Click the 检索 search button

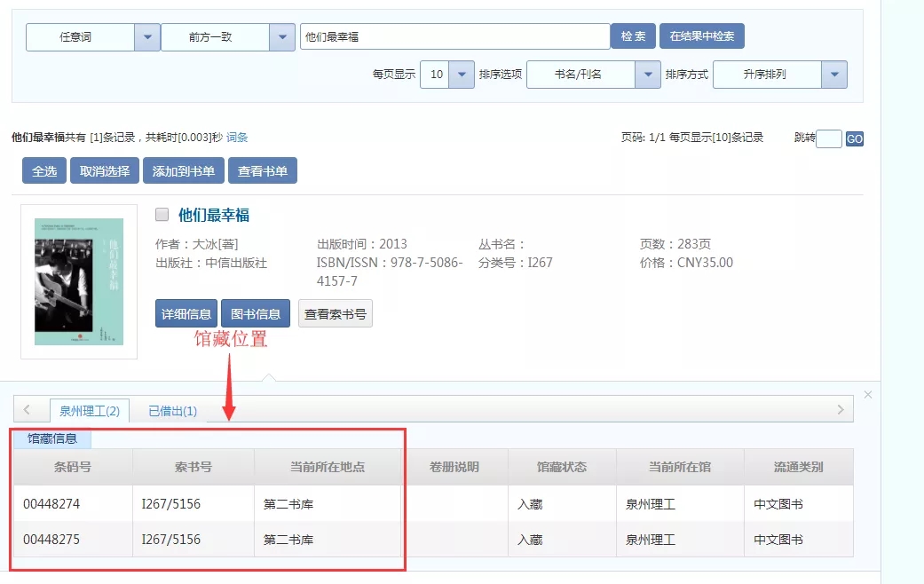click(x=633, y=36)
